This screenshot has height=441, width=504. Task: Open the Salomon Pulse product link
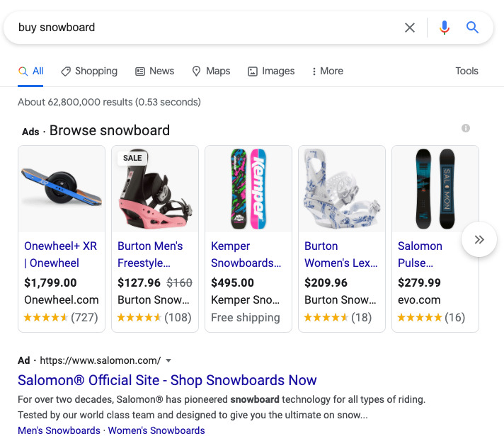pyautogui.click(x=420, y=254)
